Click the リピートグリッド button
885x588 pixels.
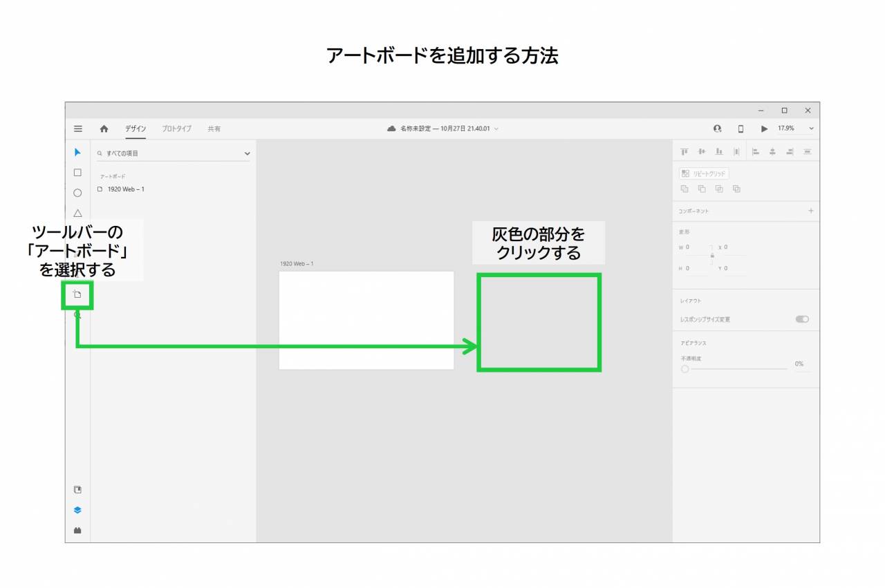[704, 174]
